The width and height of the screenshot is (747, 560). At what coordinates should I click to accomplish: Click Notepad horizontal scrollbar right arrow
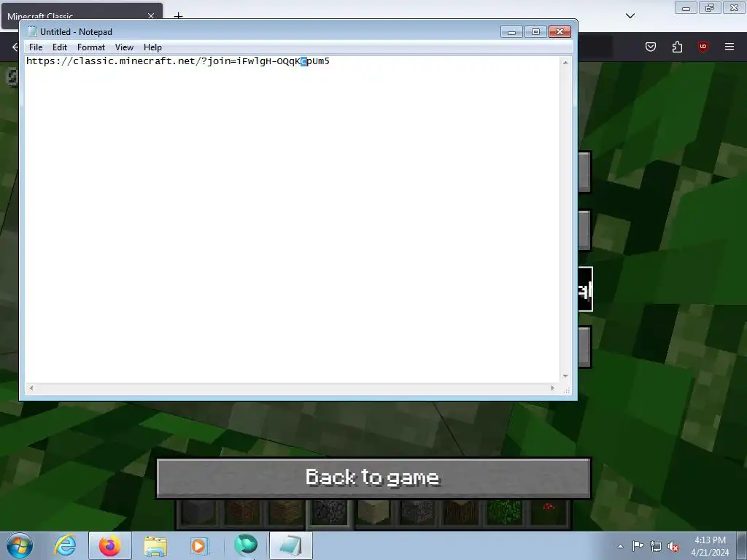tap(553, 388)
